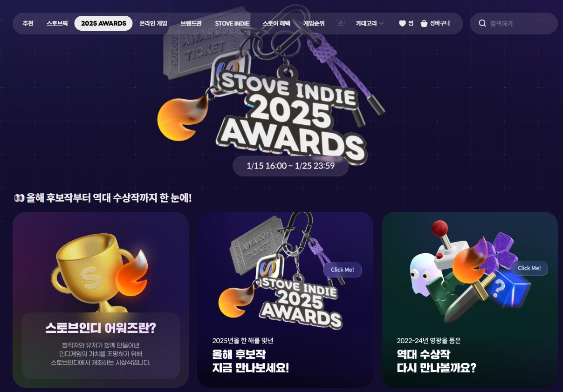This screenshot has width=563, height=392.
Task: Click the flame mascot in hero banner
Action: [182, 118]
